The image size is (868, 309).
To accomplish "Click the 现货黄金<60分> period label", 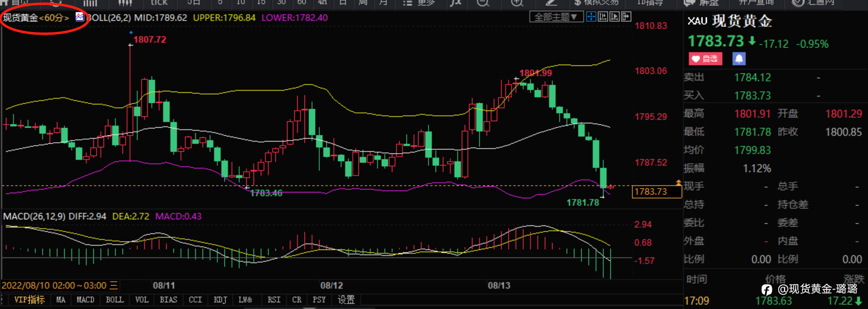I will (36, 18).
